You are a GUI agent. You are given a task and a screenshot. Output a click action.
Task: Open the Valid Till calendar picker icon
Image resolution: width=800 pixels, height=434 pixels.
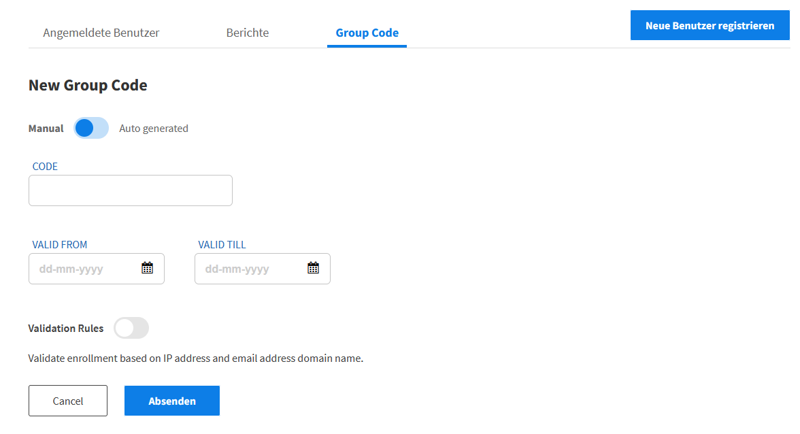tap(313, 268)
